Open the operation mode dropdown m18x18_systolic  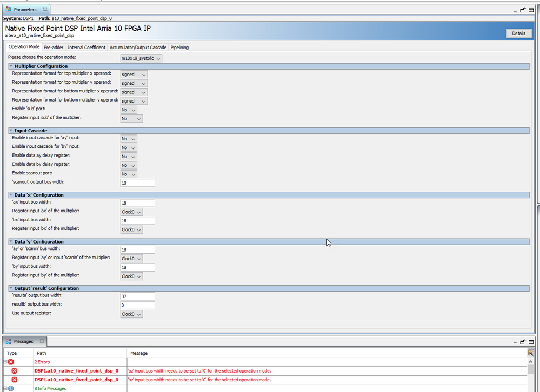pos(141,58)
